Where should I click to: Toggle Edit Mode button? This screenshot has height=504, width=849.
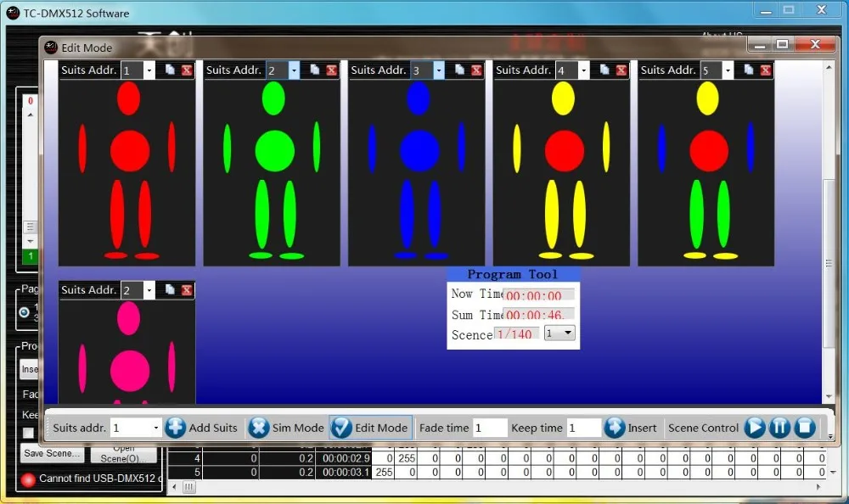click(341, 428)
